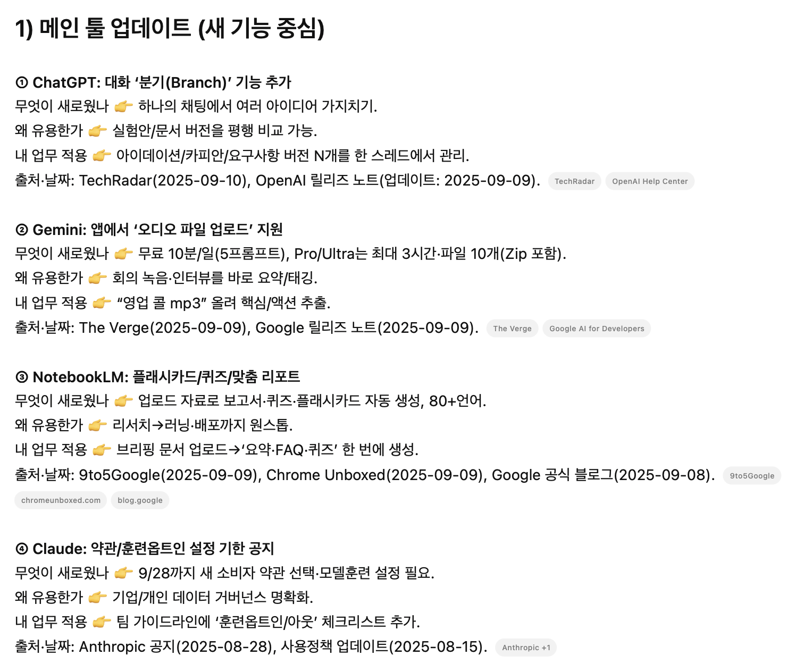The width and height of the screenshot is (804, 672).
Task: Click pointing-hand emoji in NotebookLM '왜 유용한가' line
Action: tap(98, 426)
